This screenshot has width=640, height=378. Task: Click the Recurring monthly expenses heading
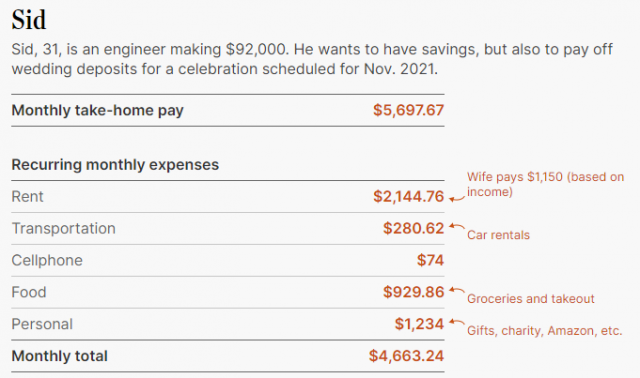point(115,165)
